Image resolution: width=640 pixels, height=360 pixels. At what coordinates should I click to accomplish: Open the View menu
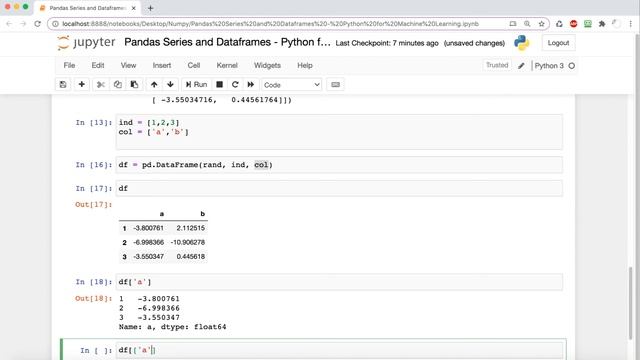[128, 65]
